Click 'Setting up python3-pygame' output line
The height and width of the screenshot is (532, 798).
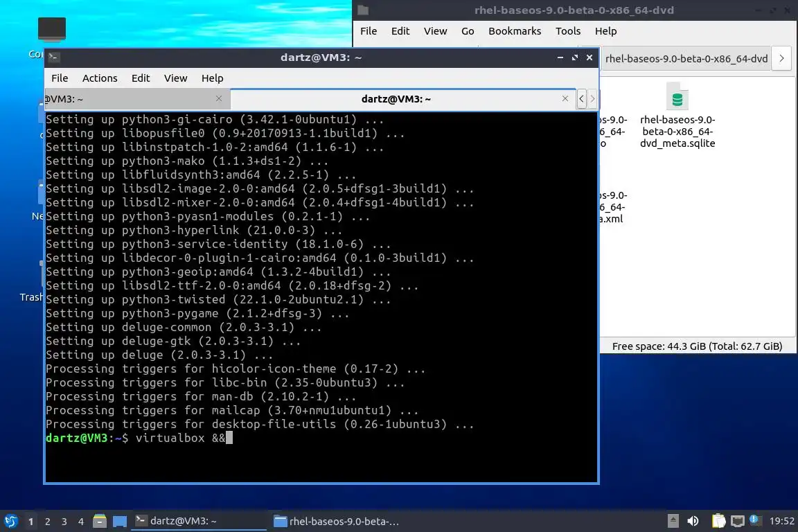197,313
